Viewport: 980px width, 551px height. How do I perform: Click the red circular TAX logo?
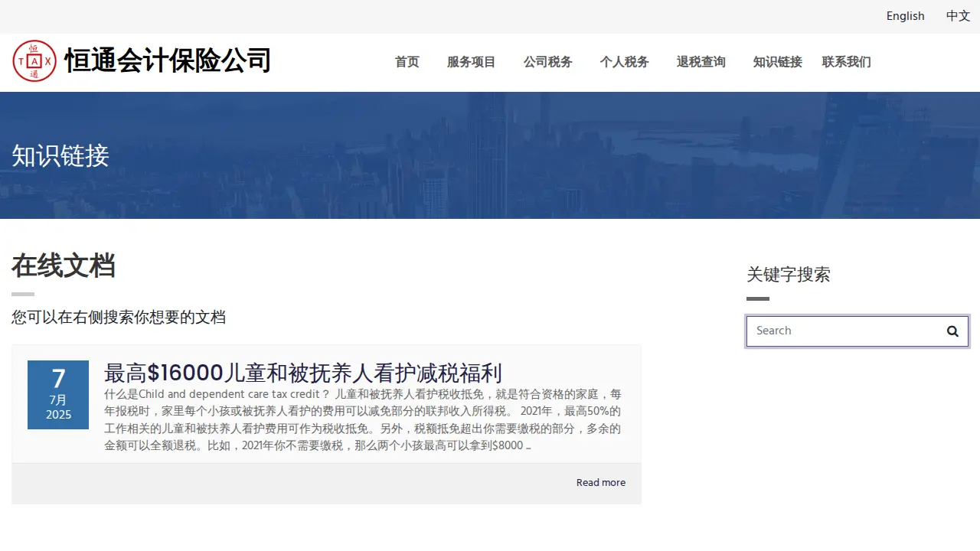34,61
